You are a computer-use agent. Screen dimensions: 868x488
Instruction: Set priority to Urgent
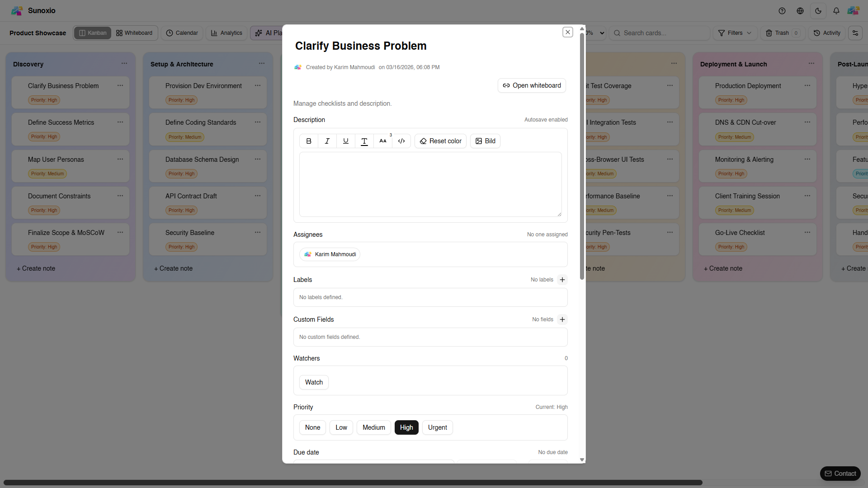click(x=437, y=427)
